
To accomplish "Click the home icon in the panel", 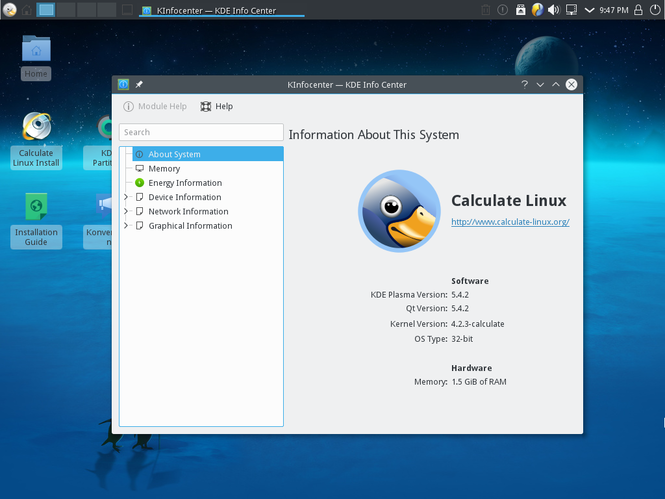I will tap(27, 10).
